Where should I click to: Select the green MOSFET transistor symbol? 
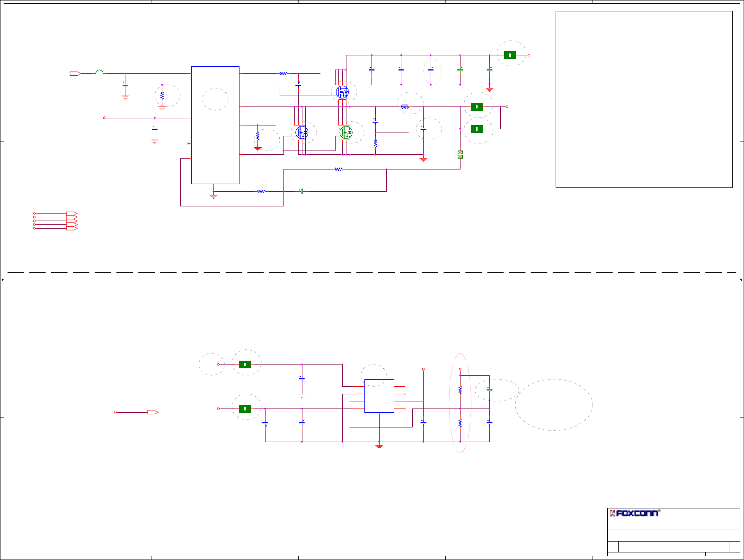(346, 133)
